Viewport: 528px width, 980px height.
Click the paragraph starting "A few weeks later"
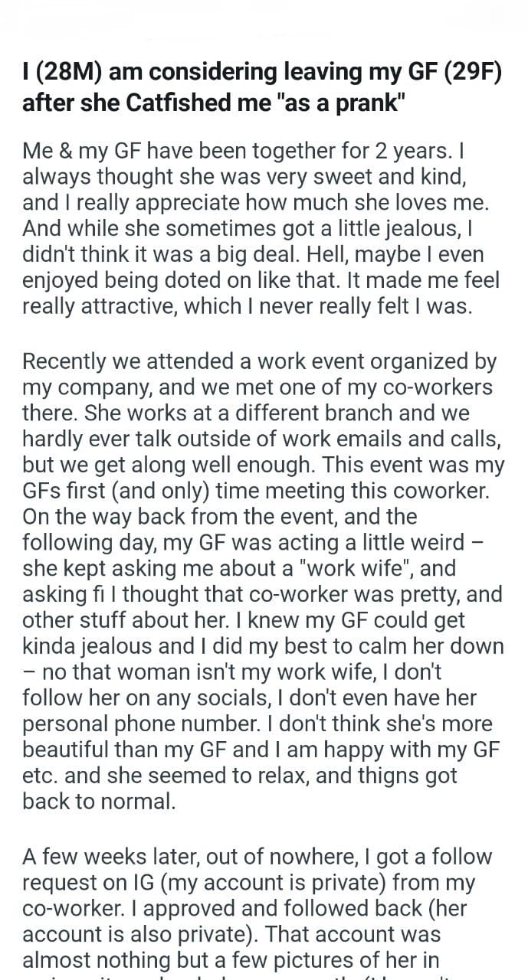pos(261,907)
